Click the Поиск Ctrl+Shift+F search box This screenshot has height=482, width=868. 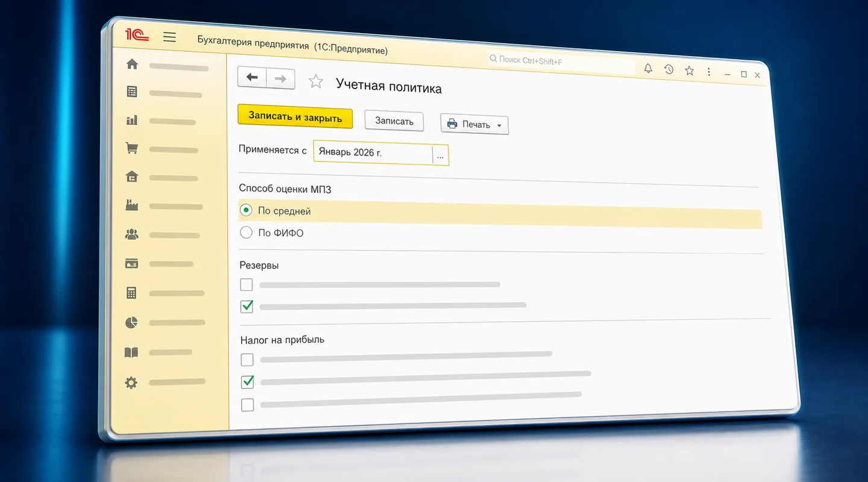561,62
